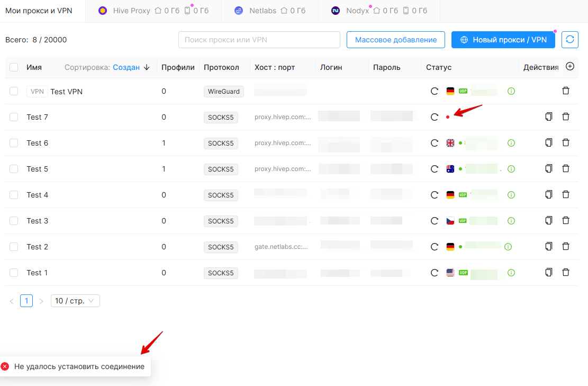Select the Test 2 row checkbox
Viewport: 588px width, 386px height.
pos(14,247)
